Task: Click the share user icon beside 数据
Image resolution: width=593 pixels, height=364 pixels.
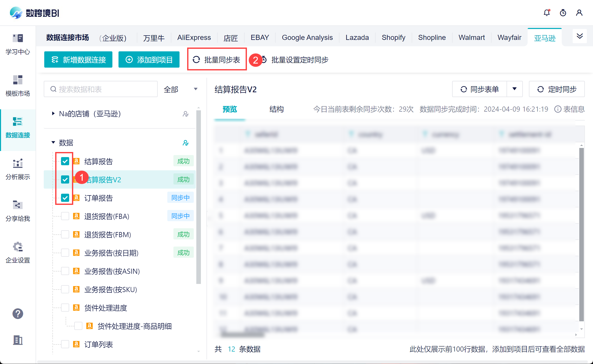Action: tap(186, 143)
